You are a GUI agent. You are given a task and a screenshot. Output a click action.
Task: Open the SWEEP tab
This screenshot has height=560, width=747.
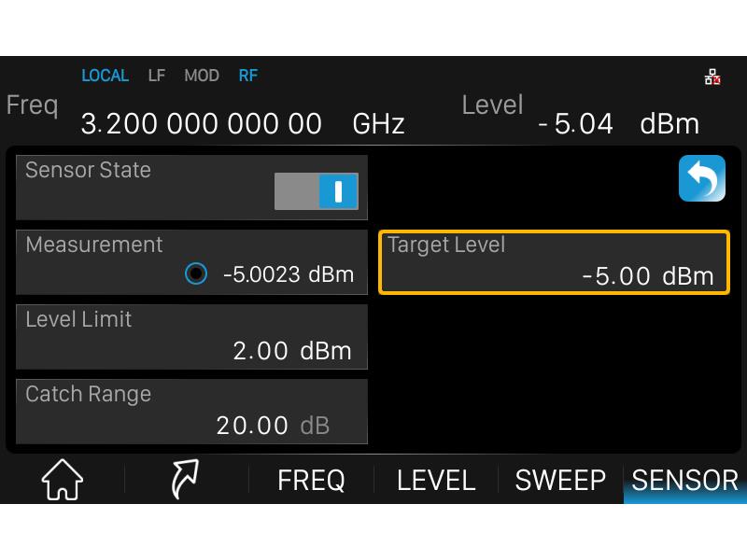(560, 480)
